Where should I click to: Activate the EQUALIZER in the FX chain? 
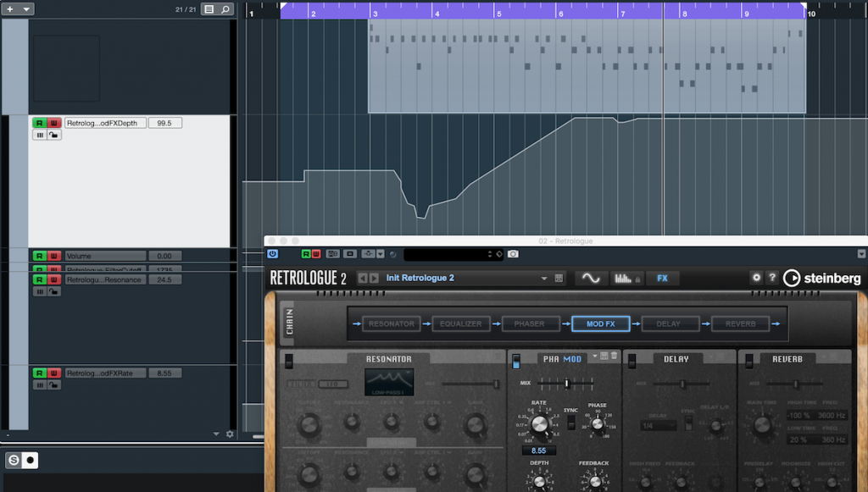(460, 323)
